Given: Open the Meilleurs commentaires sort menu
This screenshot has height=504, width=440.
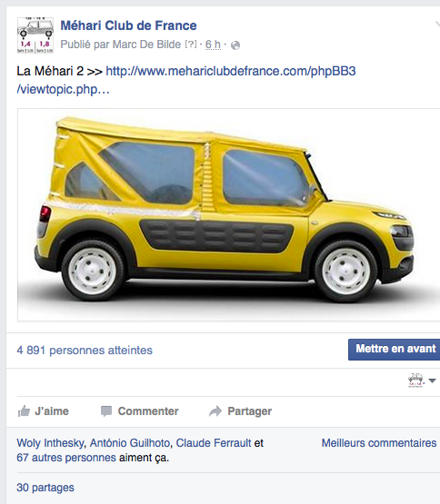Looking at the screenshot, I should 379,443.
